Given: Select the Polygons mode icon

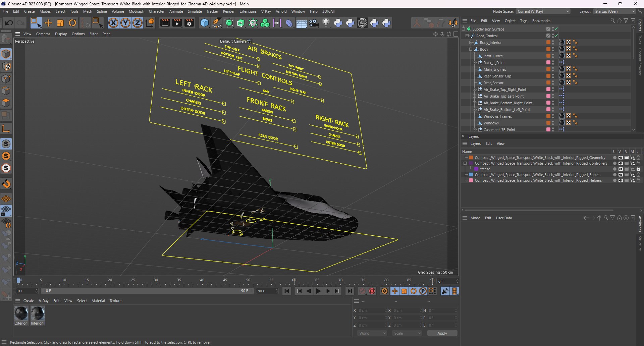Looking at the screenshot, I should pyautogui.click(x=6, y=103).
